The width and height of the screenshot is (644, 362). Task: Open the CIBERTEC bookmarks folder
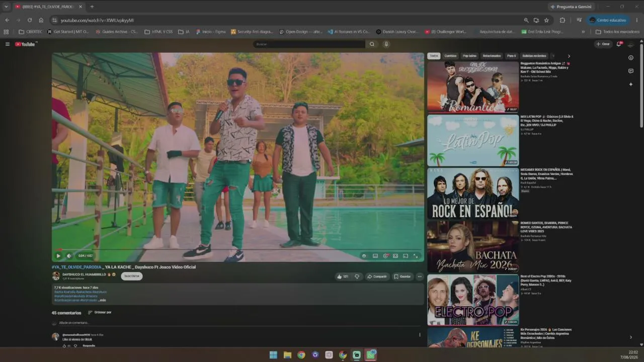(31, 32)
